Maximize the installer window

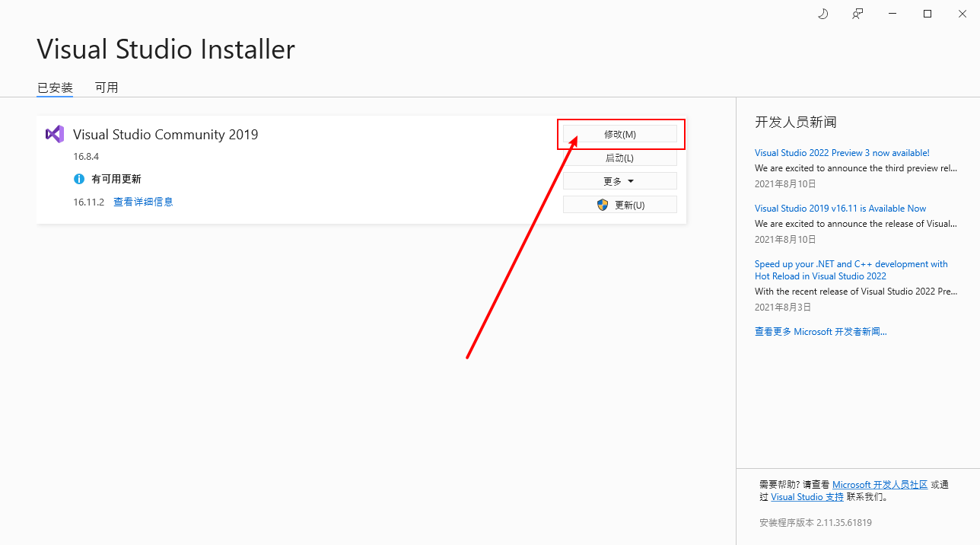[x=928, y=14]
